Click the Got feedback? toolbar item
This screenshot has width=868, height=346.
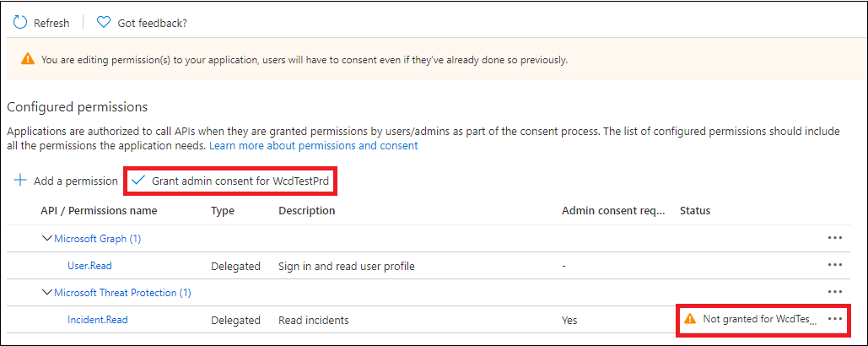[x=142, y=24]
